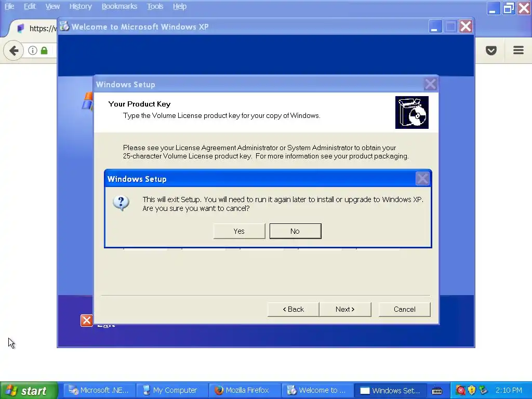Switch to the Mozilla Firefox taskbar item
This screenshot has width=532, height=399.
click(244, 391)
